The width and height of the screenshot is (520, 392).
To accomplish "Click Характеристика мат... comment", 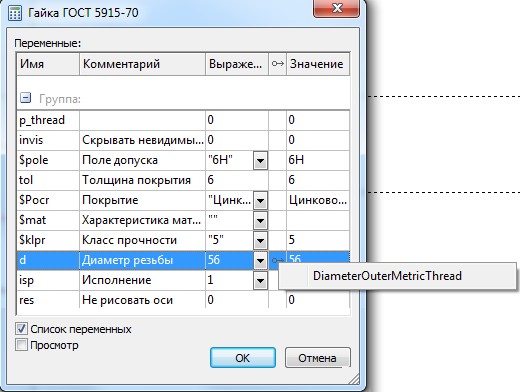I will coord(142,220).
